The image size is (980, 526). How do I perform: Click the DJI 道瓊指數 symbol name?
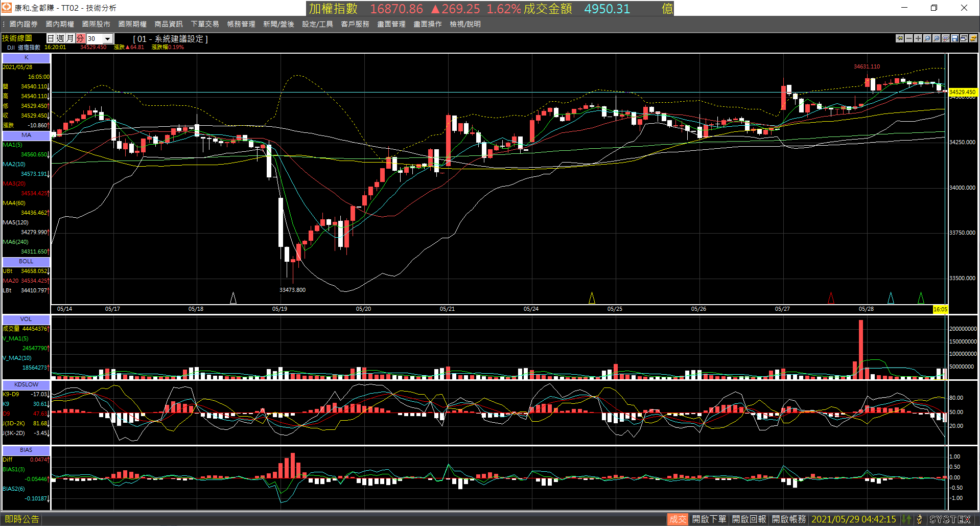coord(24,48)
